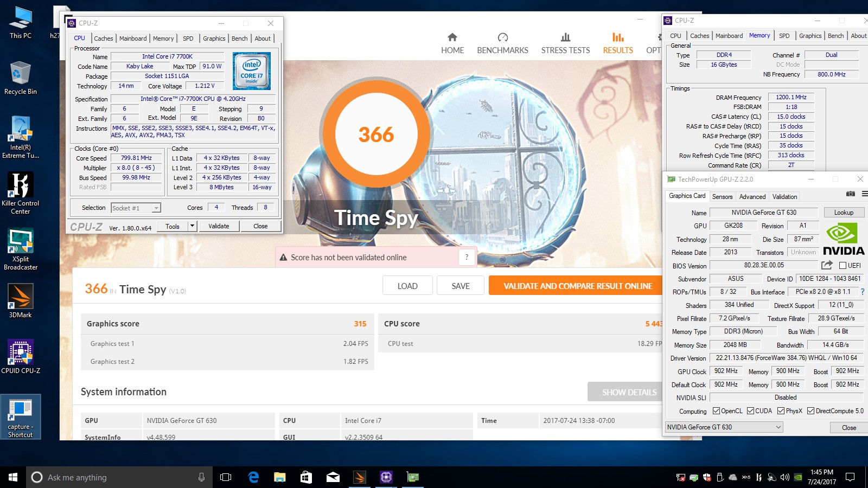This screenshot has height=488, width=868.
Task: Click the Close button in CPU-Z
Action: (x=260, y=226)
